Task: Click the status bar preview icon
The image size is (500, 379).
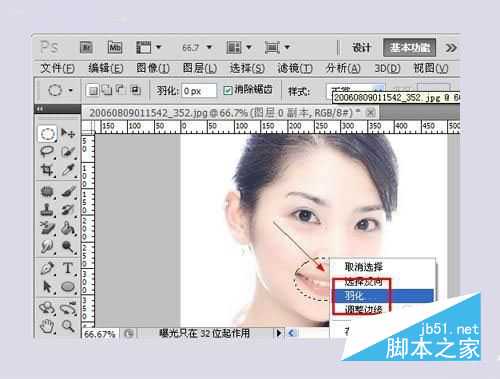Action: (x=129, y=333)
